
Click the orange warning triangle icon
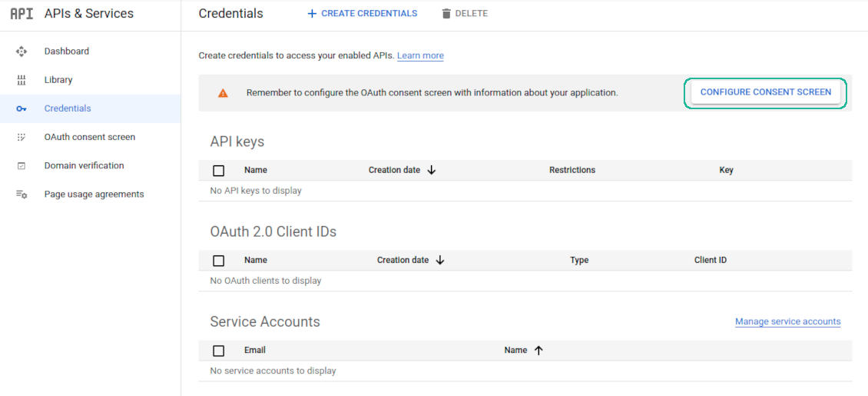click(x=223, y=93)
